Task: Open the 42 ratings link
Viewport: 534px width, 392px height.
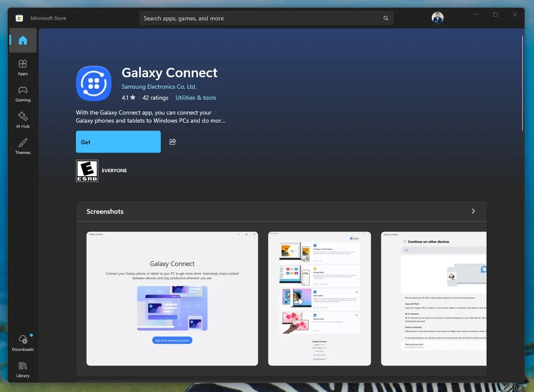Action: point(155,98)
